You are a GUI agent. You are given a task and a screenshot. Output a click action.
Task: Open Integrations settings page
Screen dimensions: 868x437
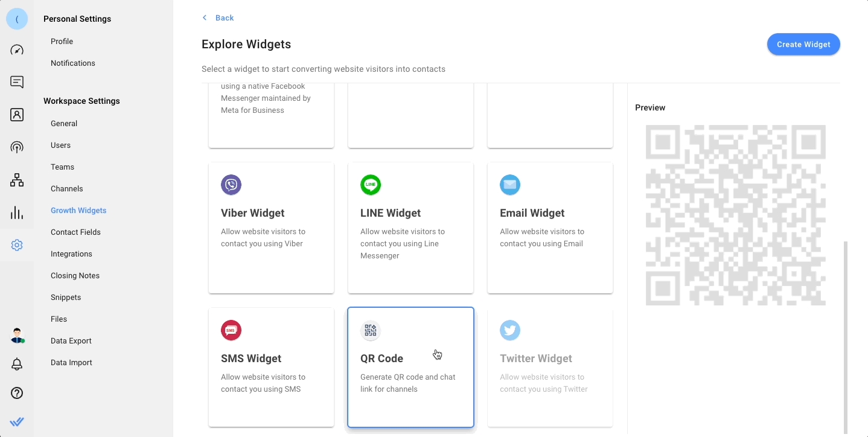tap(71, 254)
